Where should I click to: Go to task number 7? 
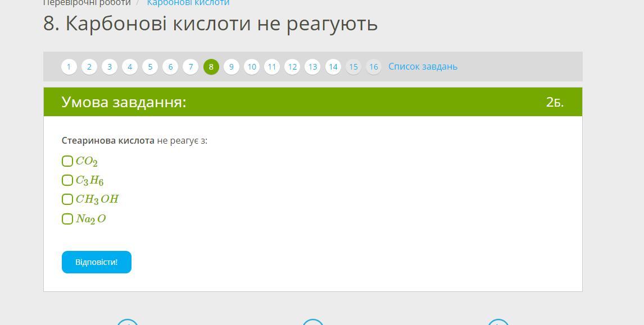pos(191,67)
